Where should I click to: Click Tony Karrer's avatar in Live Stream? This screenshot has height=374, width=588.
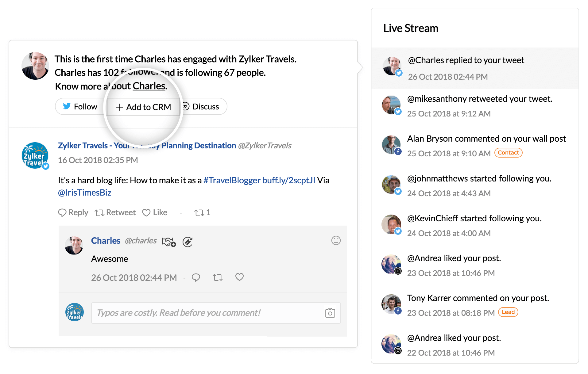[x=391, y=304]
